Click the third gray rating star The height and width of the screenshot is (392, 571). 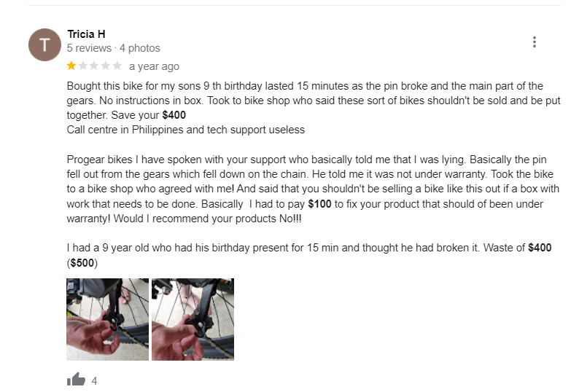(x=94, y=66)
